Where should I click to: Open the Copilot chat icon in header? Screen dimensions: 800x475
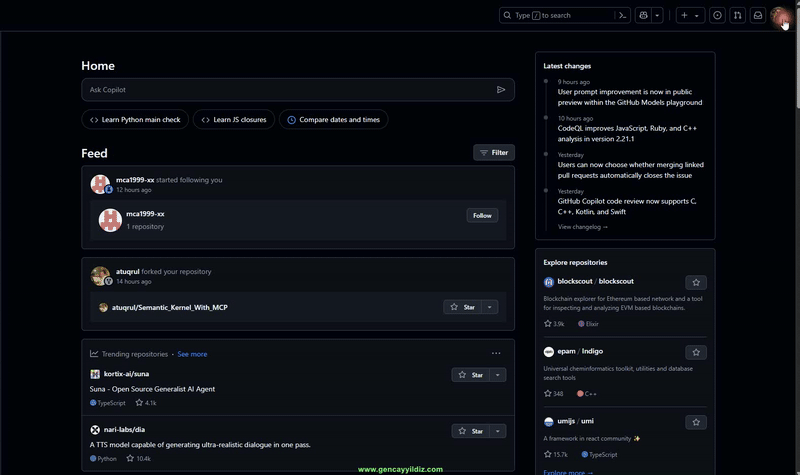click(x=643, y=15)
